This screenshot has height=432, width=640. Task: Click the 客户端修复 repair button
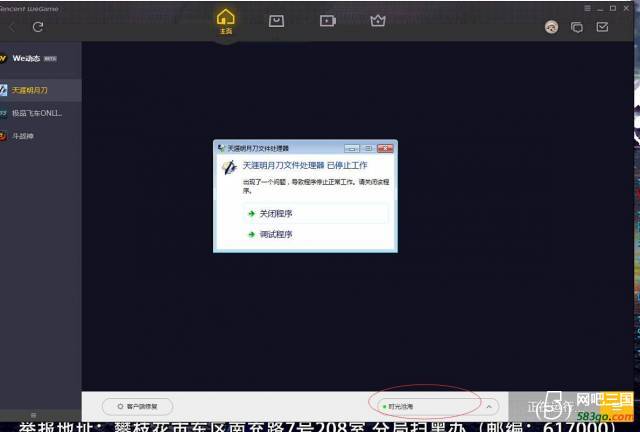pos(137,406)
